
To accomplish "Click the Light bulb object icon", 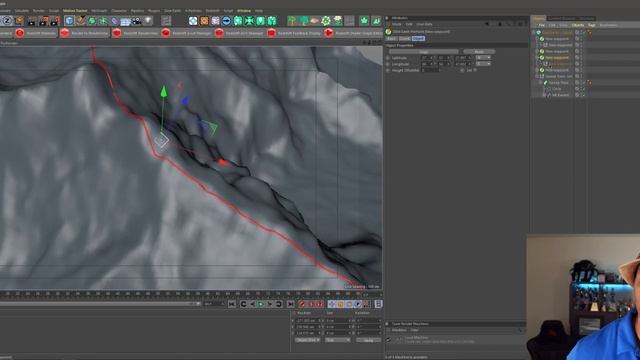I will [x=148, y=21].
